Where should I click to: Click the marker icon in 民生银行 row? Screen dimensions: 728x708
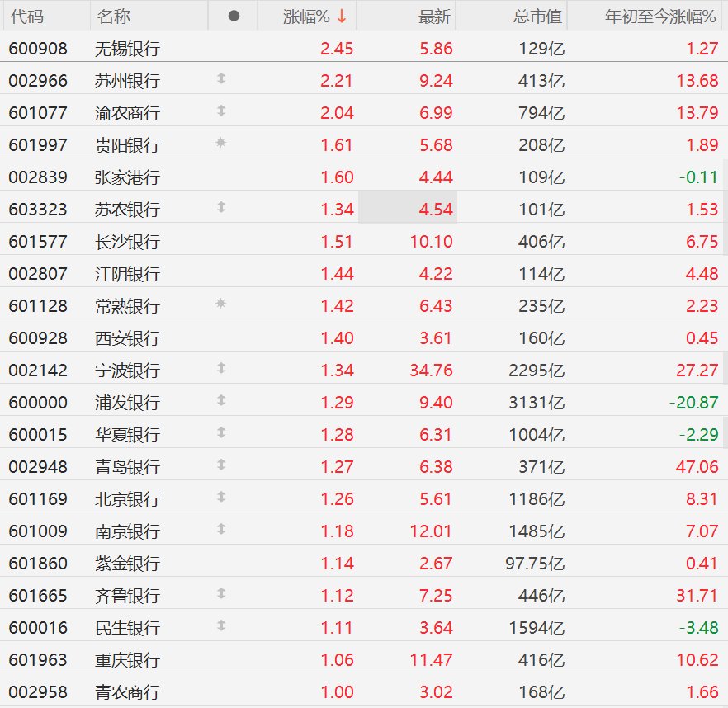coord(221,625)
